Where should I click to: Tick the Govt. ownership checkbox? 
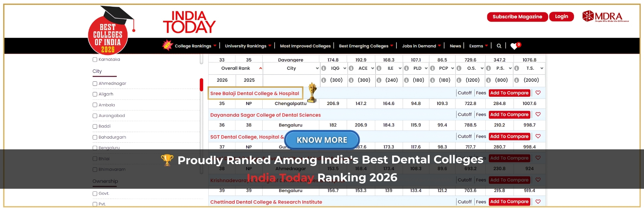pos(95,194)
